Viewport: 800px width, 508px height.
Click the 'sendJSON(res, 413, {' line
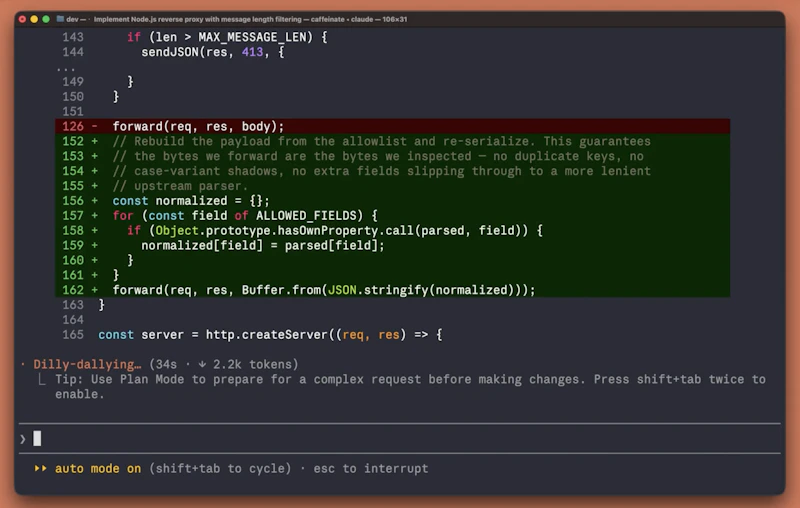[213, 52]
